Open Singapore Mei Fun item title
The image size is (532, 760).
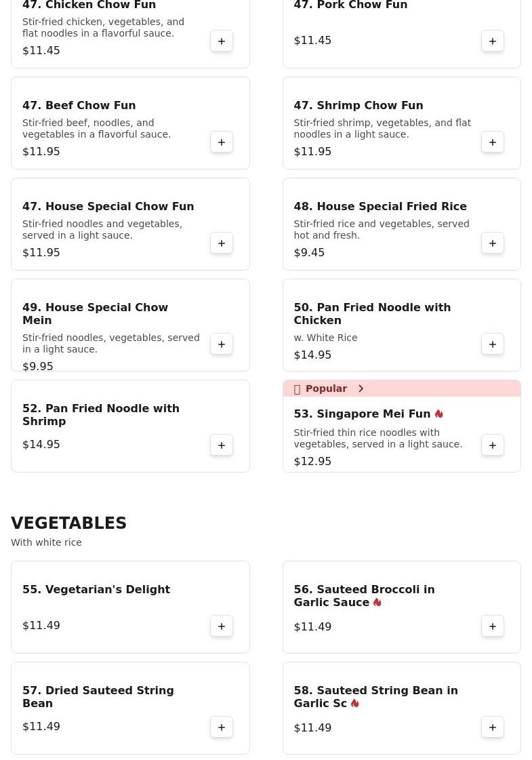[362, 414]
